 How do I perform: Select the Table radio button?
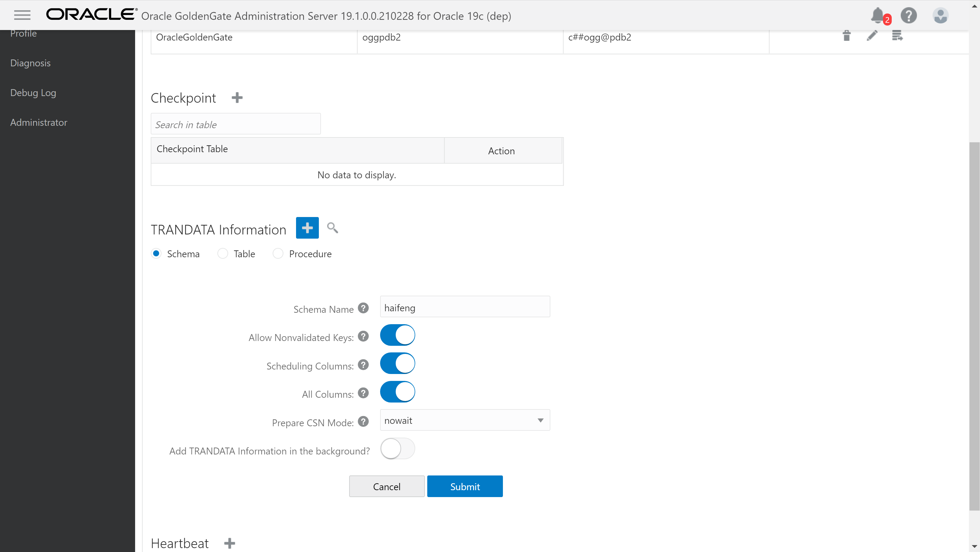223,253
